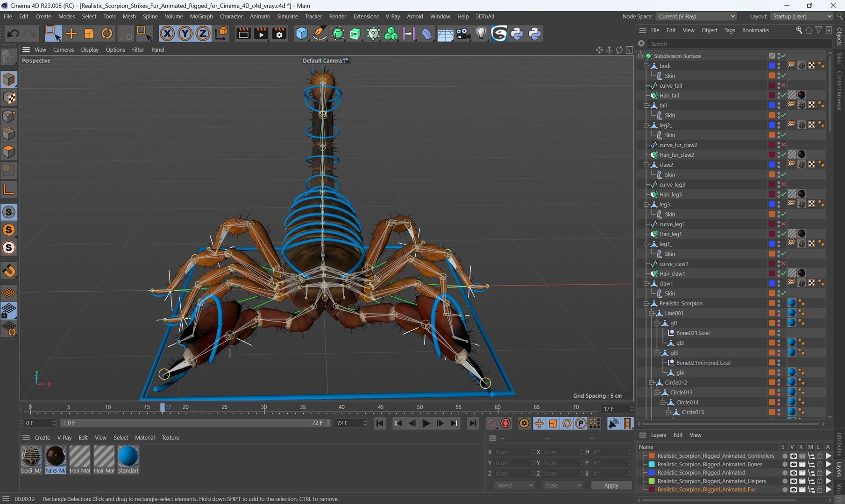
Task: Click the Make Editable icon in left sidebar
Action: (9, 58)
